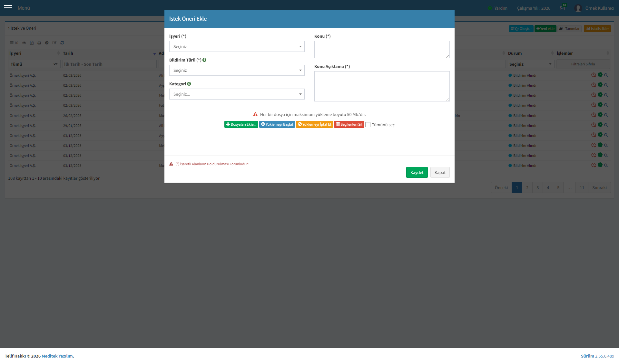Viewport: 619px width, 364px height.
Task: Sort table by Durum column
Action: tap(531, 53)
